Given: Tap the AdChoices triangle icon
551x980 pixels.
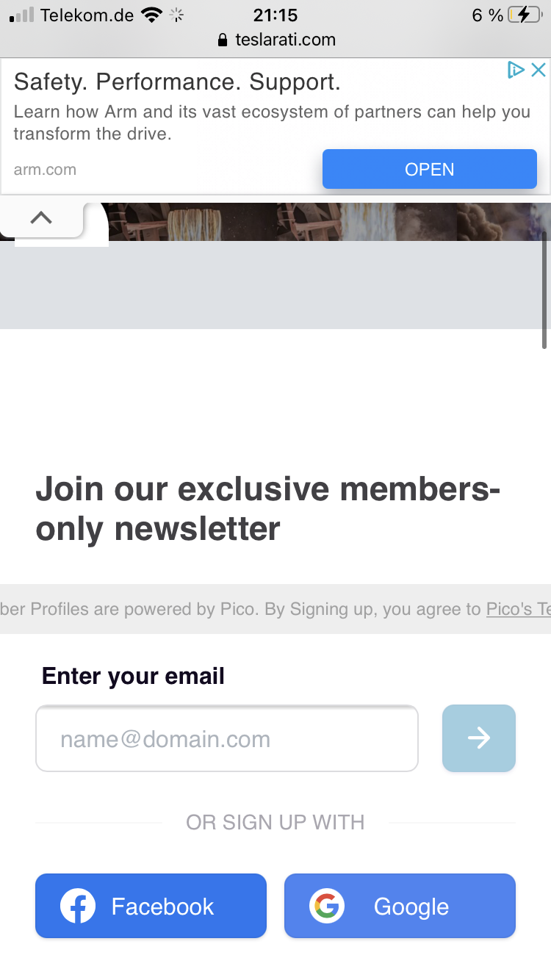Looking at the screenshot, I should point(516,70).
